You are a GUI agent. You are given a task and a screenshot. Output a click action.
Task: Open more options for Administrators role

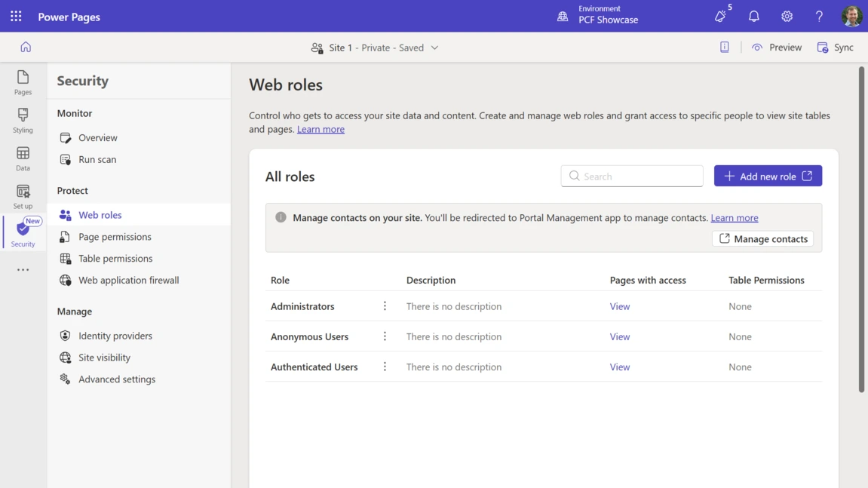(385, 305)
